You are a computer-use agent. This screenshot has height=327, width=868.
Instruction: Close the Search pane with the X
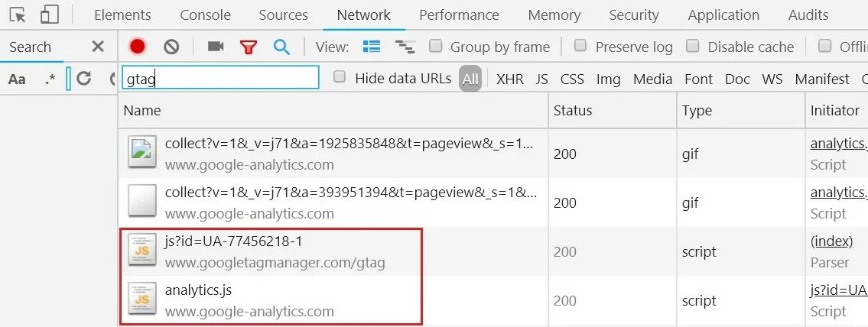click(98, 47)
